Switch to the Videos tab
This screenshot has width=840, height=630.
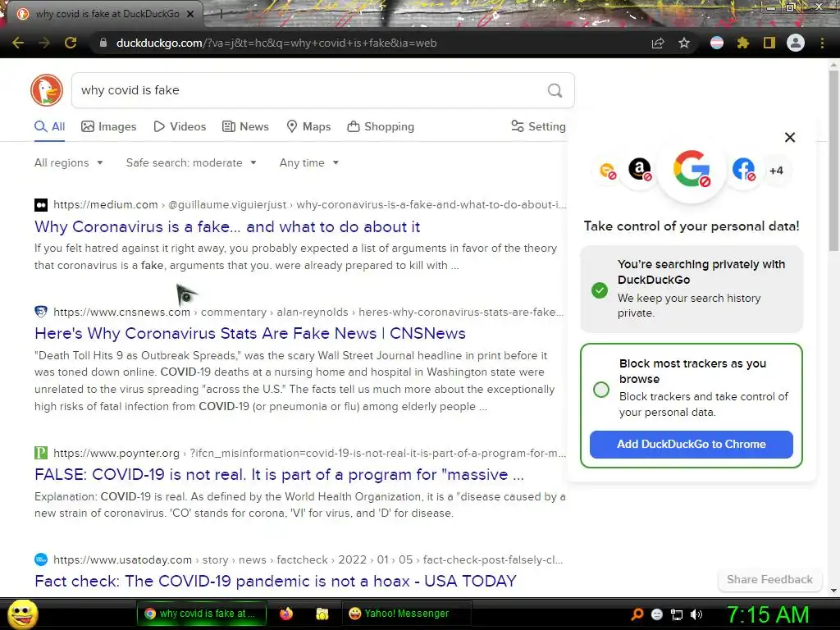coord(180,126)
